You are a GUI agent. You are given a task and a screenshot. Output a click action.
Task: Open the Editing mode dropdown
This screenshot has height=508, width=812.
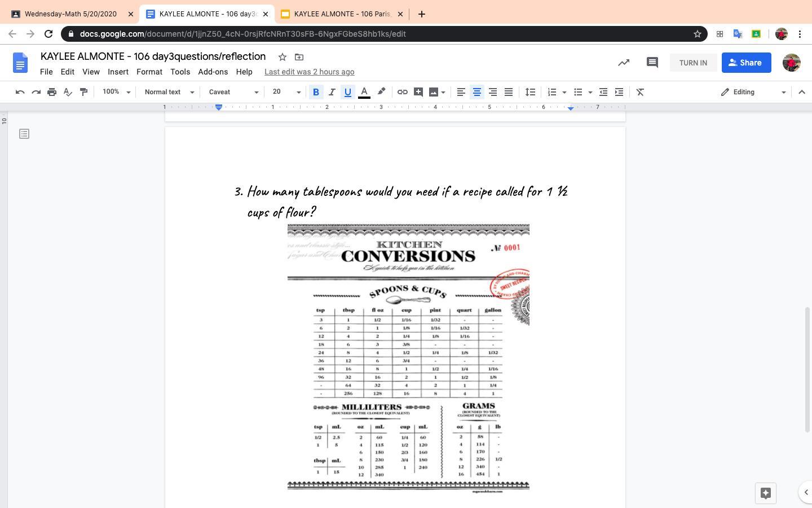click(x=753, y=92)
